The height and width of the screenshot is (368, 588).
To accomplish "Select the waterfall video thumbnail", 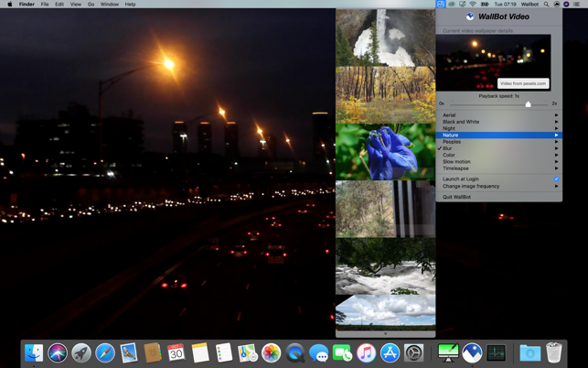I will [386, 38].
